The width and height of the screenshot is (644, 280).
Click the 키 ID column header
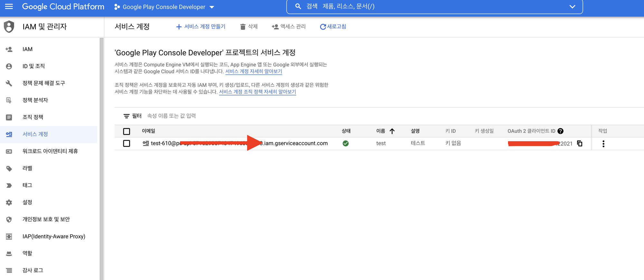[x=450, y=131]
